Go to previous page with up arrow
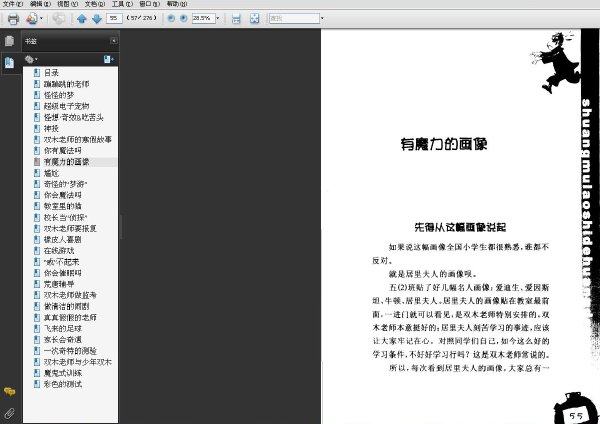 [82, 18]
